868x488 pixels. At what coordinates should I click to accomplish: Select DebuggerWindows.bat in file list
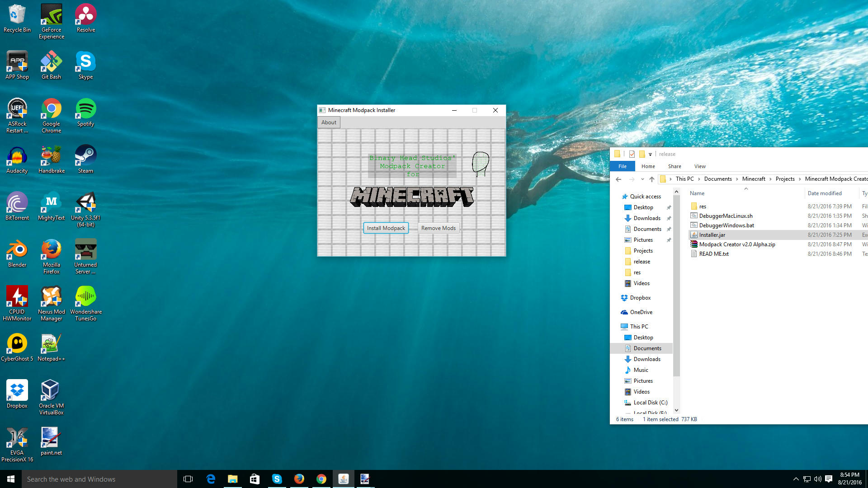726,225
